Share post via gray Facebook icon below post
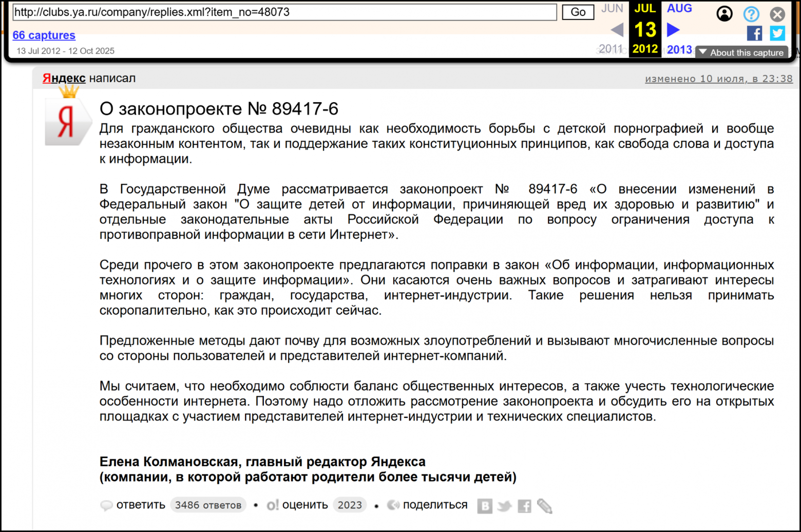Image resolution: width=801 pixels, height=532 pixels. coord(524,506)
